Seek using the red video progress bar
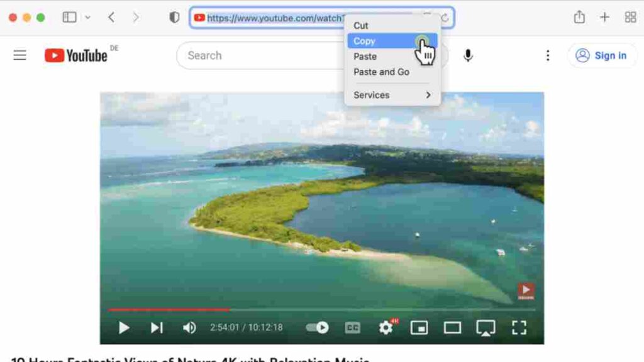This screenshot has height=362, width=644. tap(321, 309)
